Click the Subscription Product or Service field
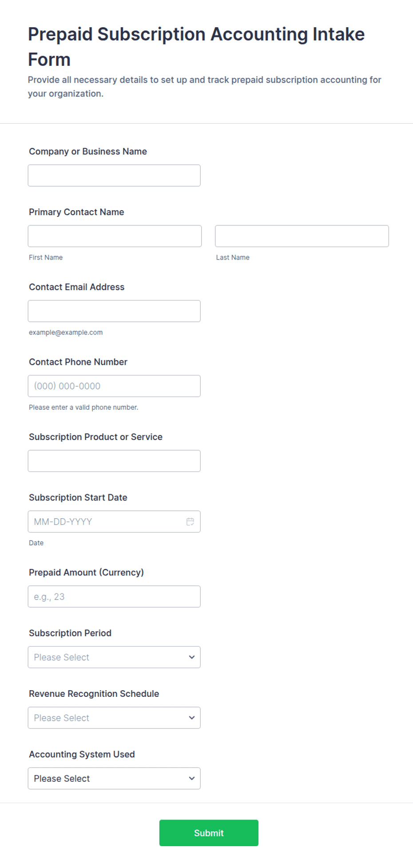Screen dimensions: 413x868 [114, 461]
